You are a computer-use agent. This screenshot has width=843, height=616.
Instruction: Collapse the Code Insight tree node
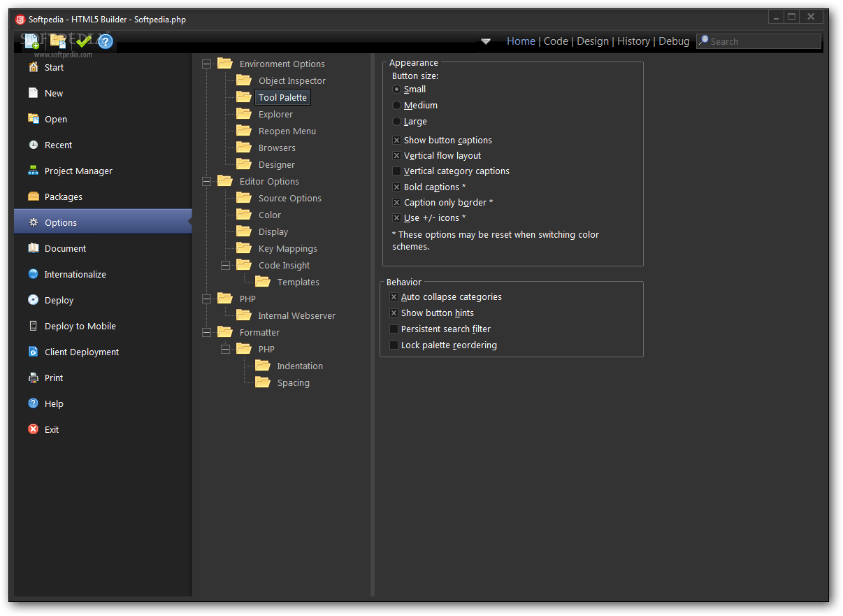[x=225, y=266]
